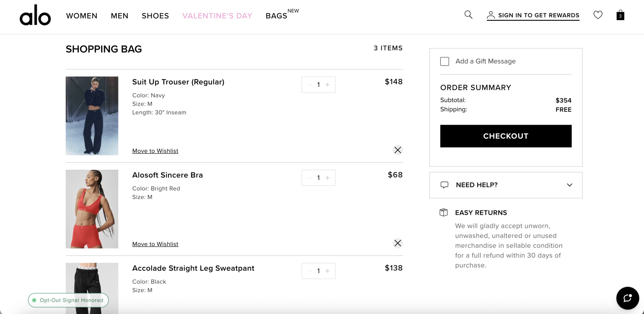Remove Suit Up Trouser with X icon
644x314 pixels.
[397, 150]
